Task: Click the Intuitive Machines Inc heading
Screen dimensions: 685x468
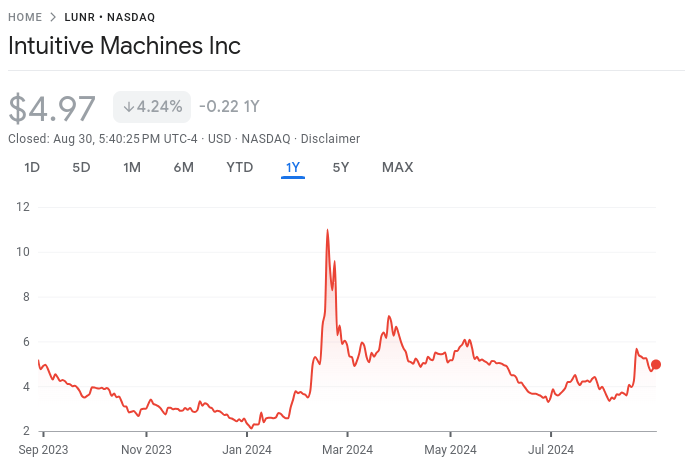Action: click(x=125, y=46)
